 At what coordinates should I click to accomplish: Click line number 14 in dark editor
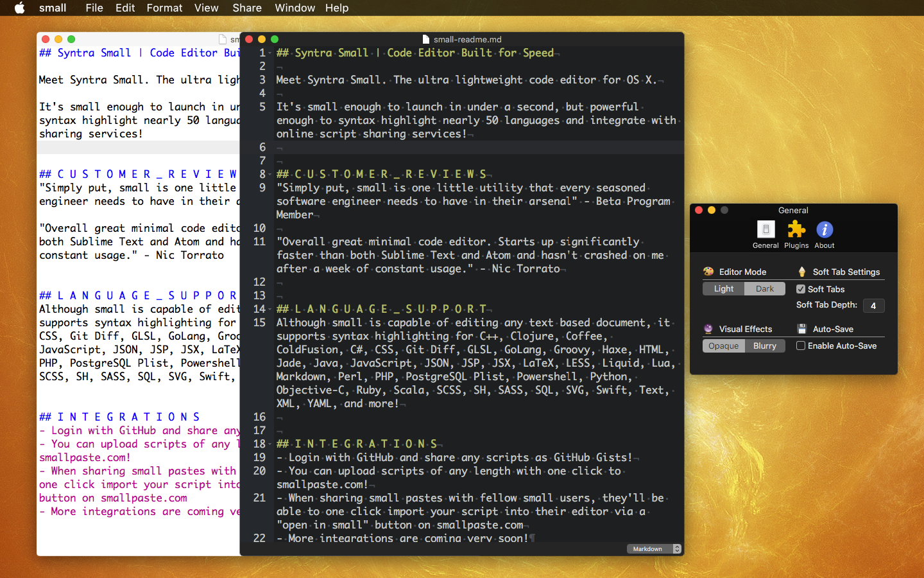coord(259,309)
